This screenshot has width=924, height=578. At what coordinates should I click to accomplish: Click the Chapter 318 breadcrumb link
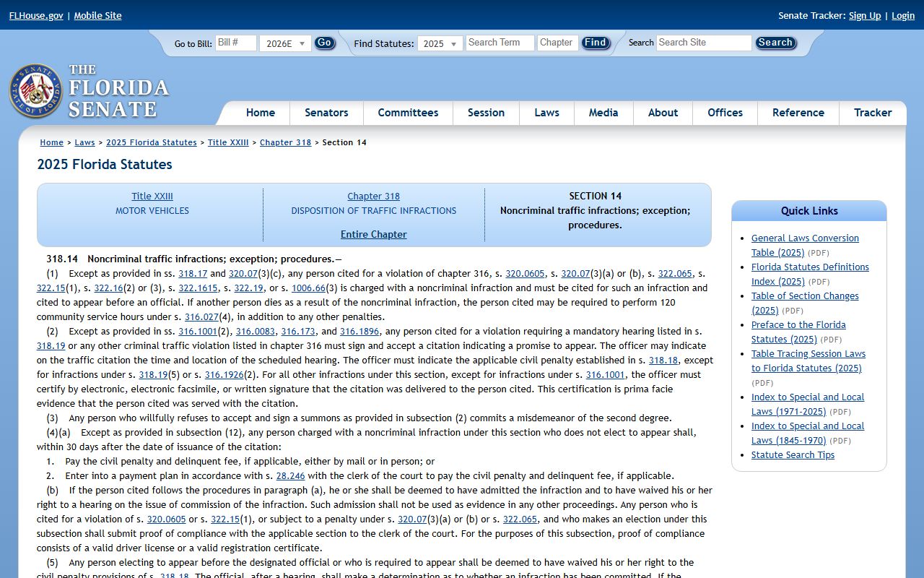pos(285,142)
